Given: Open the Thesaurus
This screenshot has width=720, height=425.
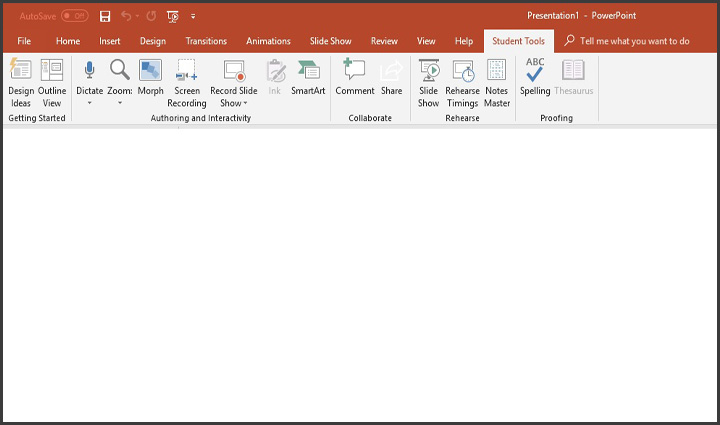Looking at the screenshot, I should pyautogui.click(x=574, y=77).
